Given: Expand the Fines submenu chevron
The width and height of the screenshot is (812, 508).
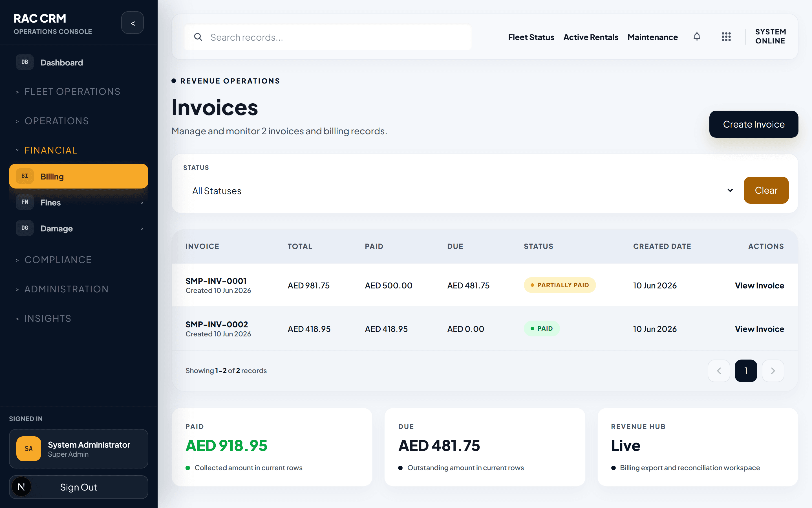Looking at the screenshot, I should 142,203.
